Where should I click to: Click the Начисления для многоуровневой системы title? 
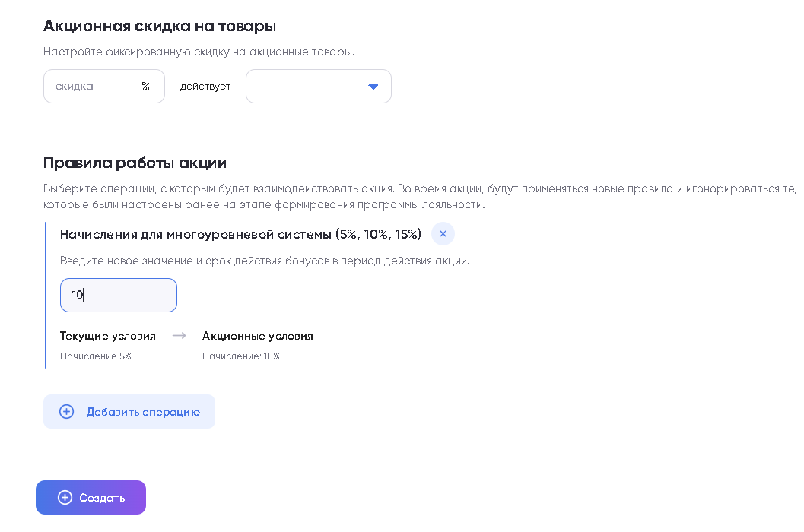(240, 234)
